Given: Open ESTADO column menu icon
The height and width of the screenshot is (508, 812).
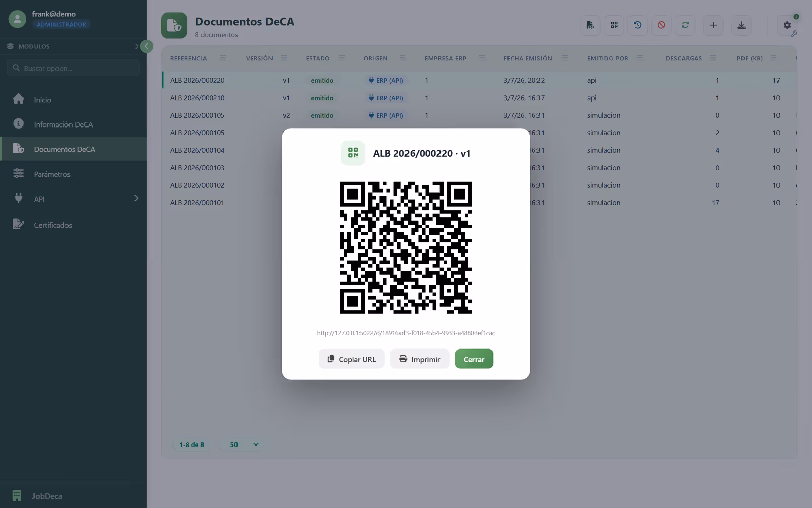Looking at the screenshot, I should 342,58.
